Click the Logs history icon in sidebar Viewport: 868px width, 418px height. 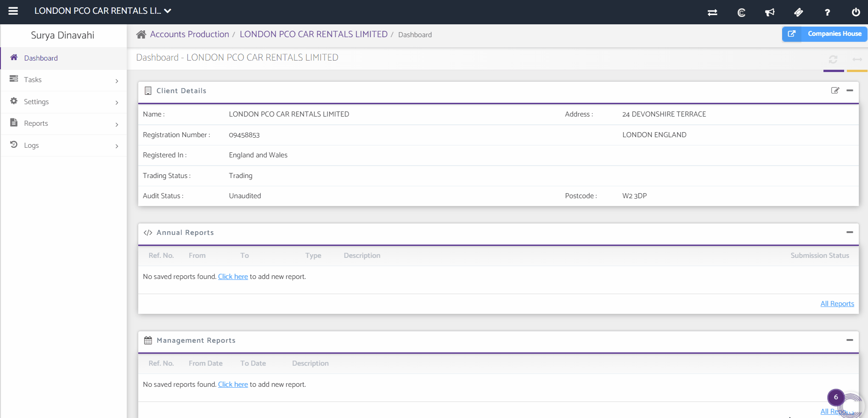click(x=14, y=145)
